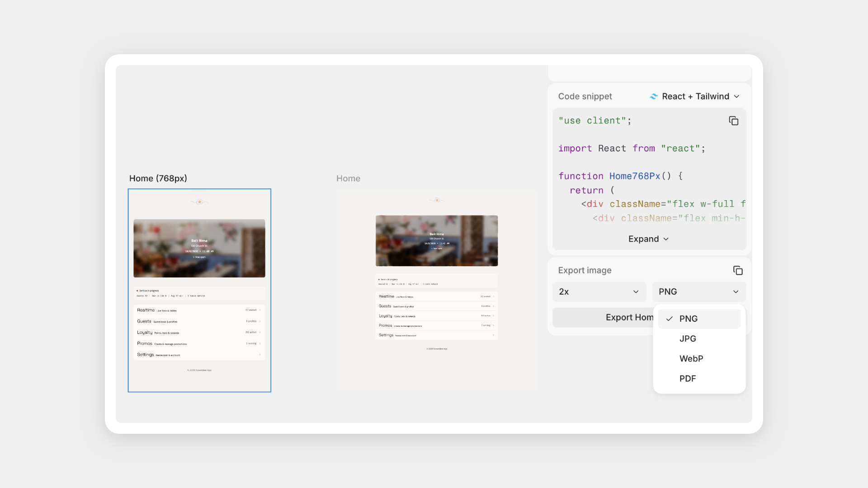Select the Home frame thumbnail
Screen dimensions: 868x488
437,290
